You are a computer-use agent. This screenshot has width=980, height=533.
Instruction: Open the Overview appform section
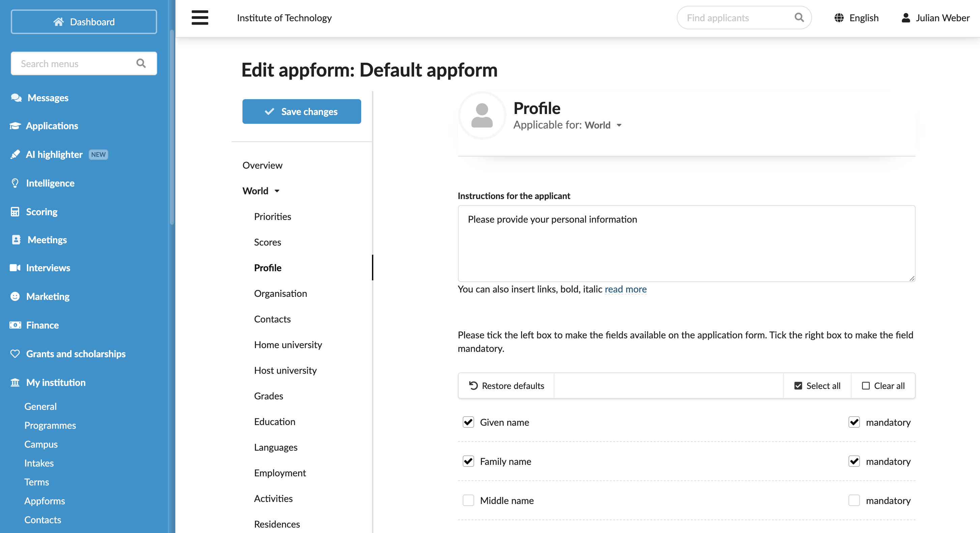tap(262, 165)
